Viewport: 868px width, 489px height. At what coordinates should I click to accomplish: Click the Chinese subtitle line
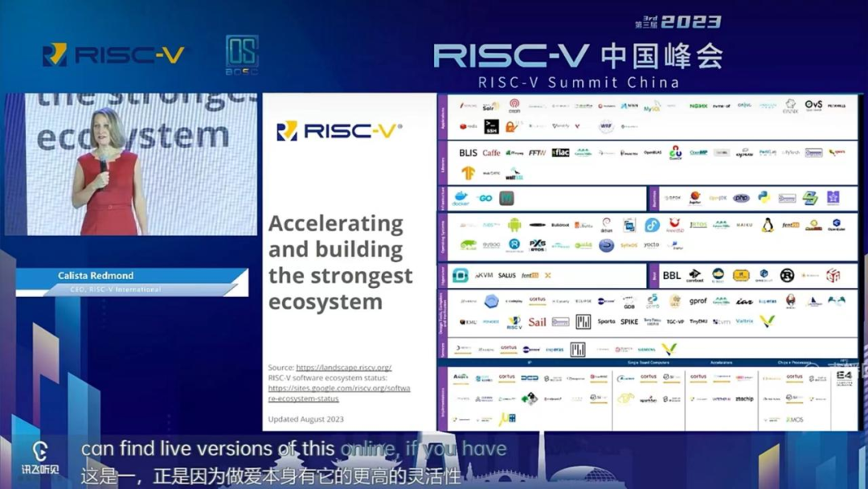[272, 476]
